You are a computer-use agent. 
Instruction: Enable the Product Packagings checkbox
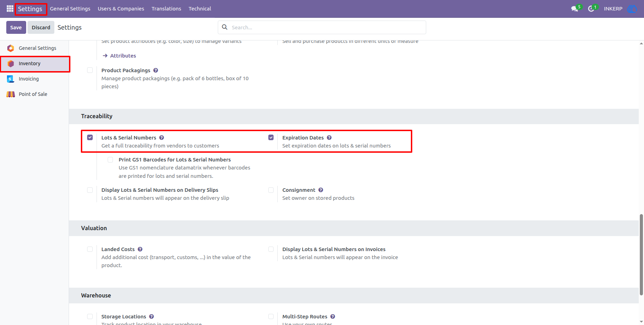[x=90, y=70]
